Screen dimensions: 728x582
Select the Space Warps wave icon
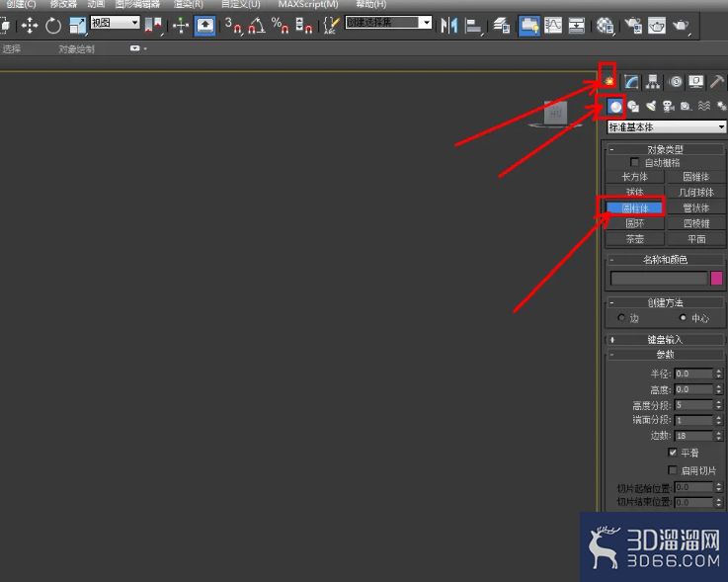point(704,107)
